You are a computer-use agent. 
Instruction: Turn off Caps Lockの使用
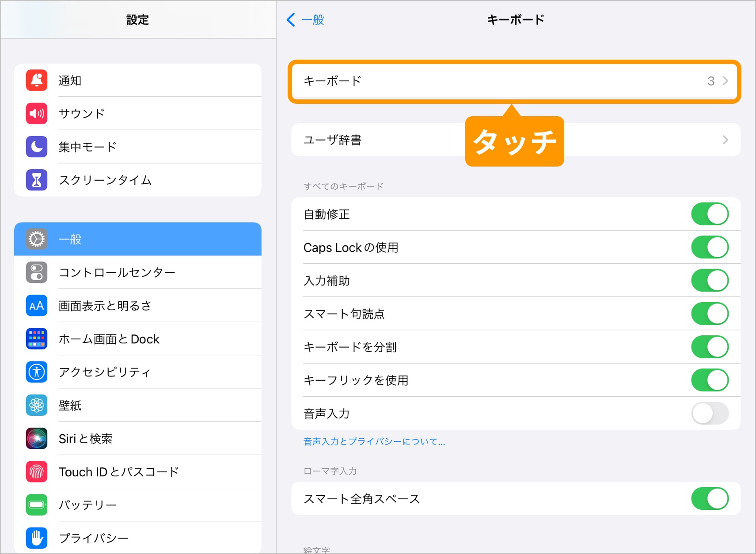point(709,247)
